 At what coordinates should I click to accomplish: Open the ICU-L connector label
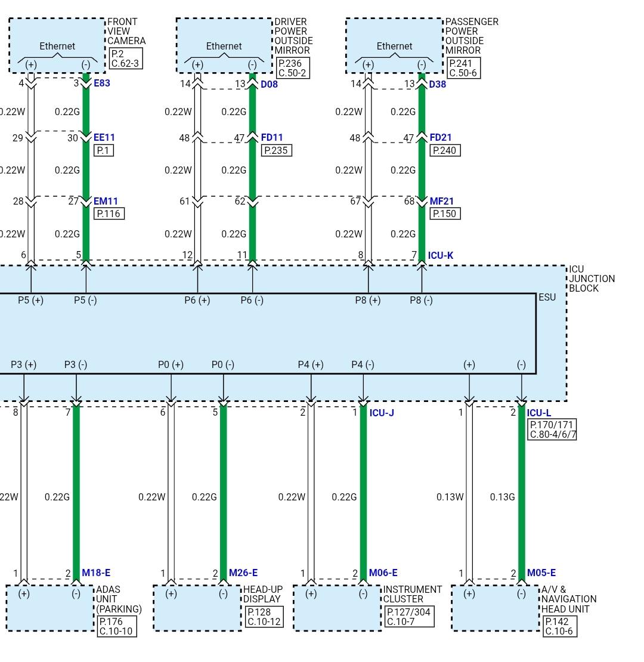tap(539, 413)
